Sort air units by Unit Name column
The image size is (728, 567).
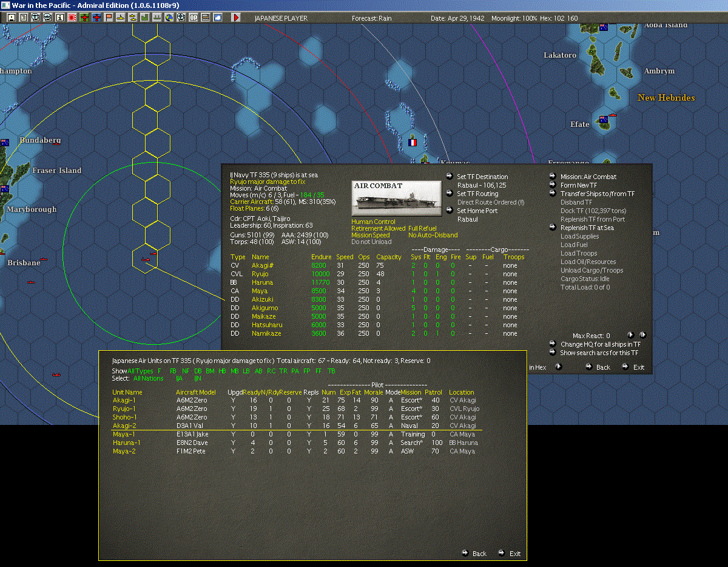pos(127,392)
